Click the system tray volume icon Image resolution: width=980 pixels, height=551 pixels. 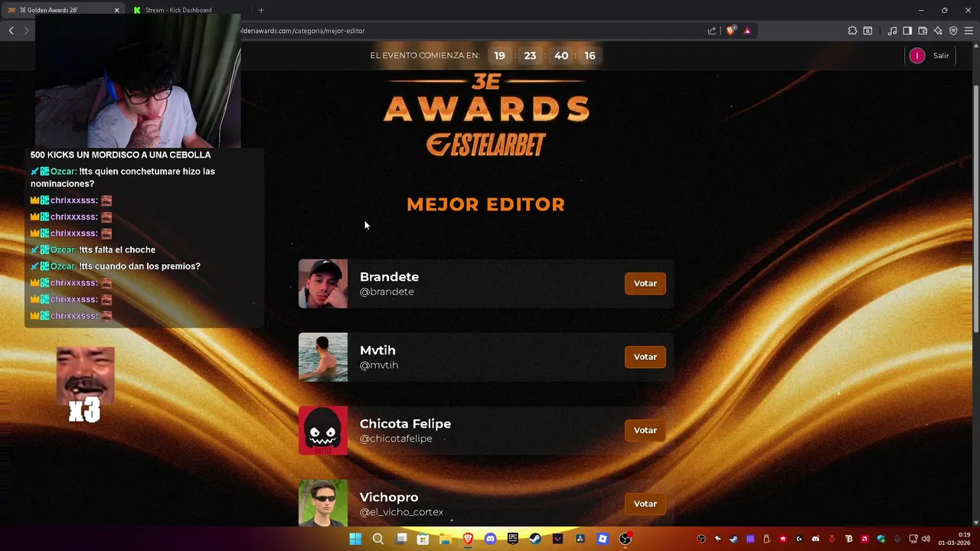[x=926, y=539]
